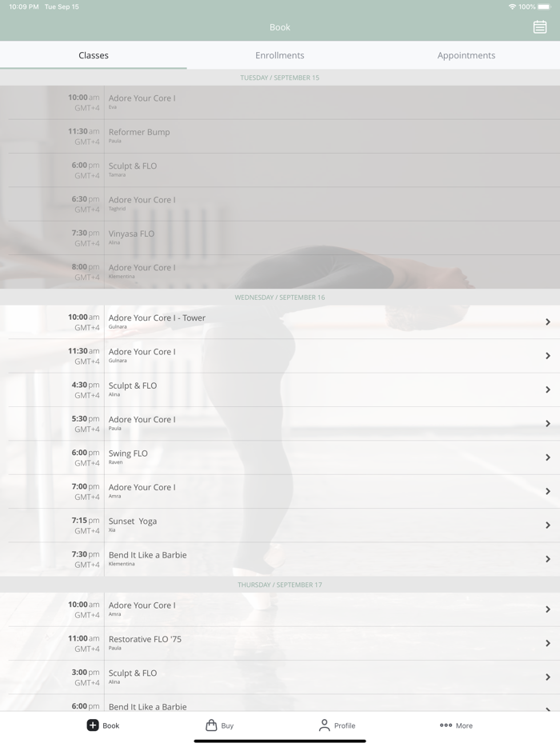Image resolution: width=560 pixels, height=747 pixels.
Task: Tap the Thursday / September 17 header
Action: coord(280,585)
